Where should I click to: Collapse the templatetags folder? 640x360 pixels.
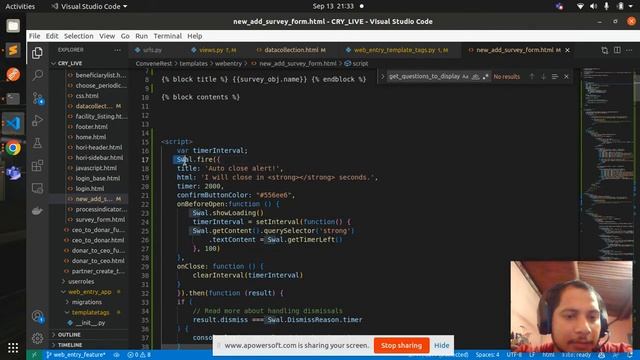tap(90, 312)
